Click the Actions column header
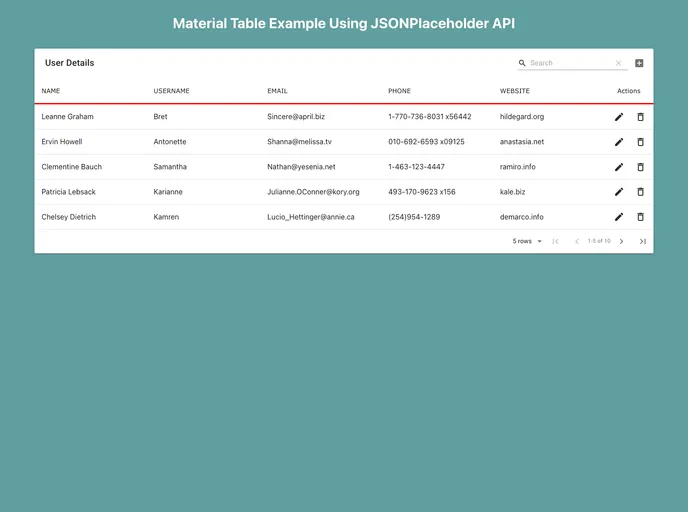This screenshot has width=688, height=512. (628, 91)
